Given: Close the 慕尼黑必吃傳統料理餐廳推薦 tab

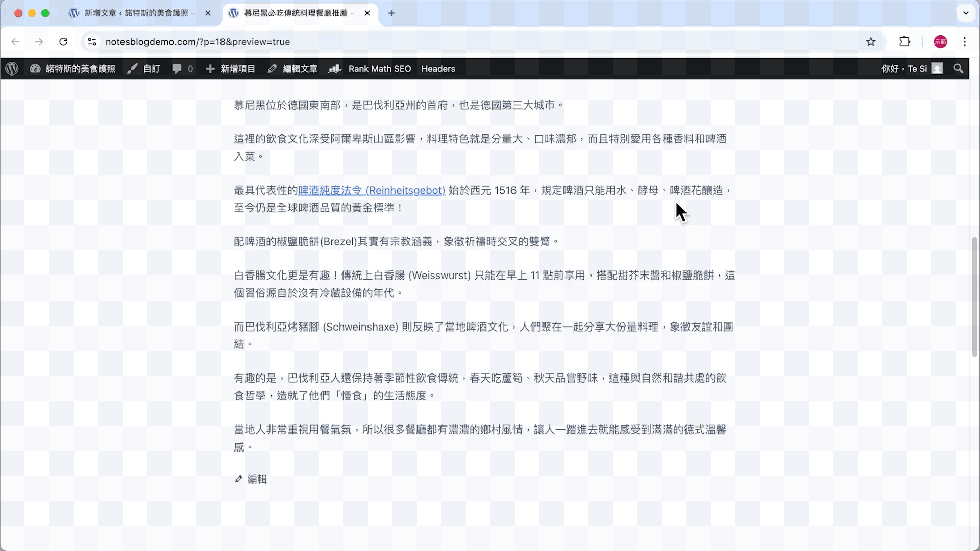Looking at the screenshot, I should tap(367, 13).
